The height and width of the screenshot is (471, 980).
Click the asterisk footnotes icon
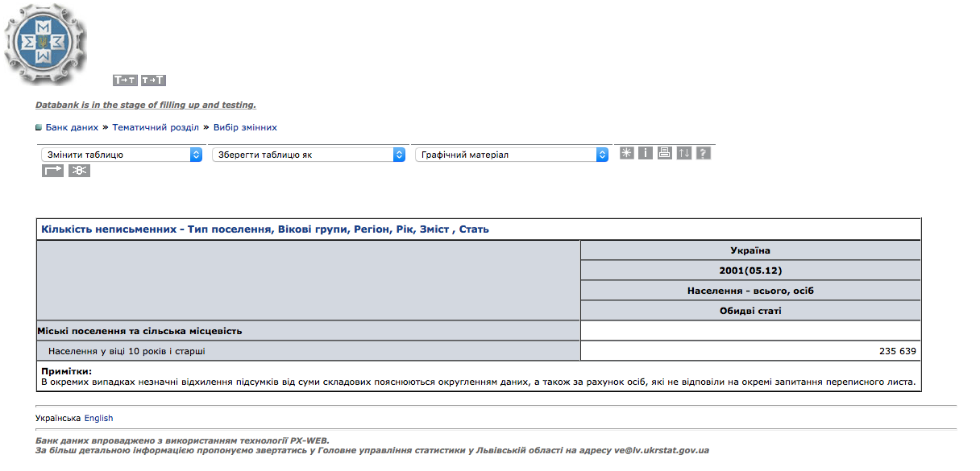[x=627, y=153]
